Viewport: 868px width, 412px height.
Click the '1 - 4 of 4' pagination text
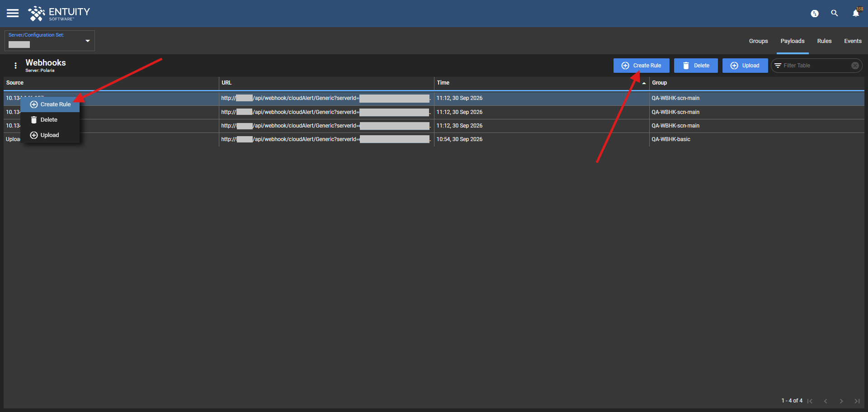pos(792,401)
